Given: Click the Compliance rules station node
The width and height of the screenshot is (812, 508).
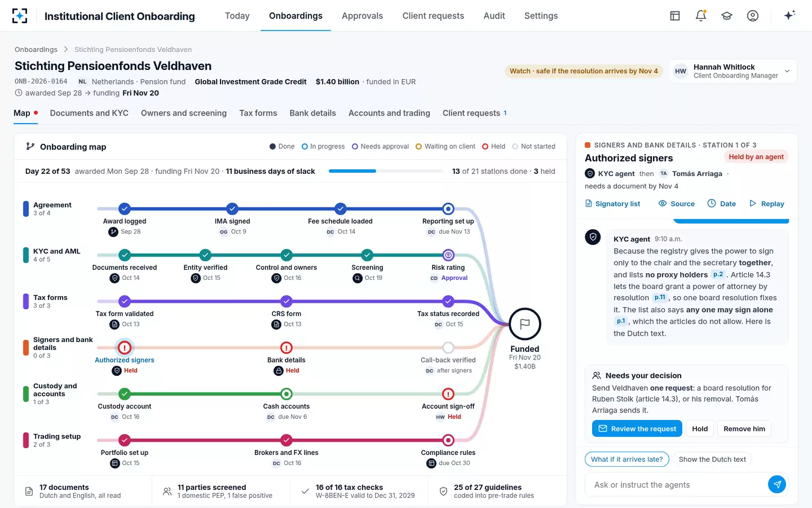Looking at the screenshot, I should (x=448, y=440).
